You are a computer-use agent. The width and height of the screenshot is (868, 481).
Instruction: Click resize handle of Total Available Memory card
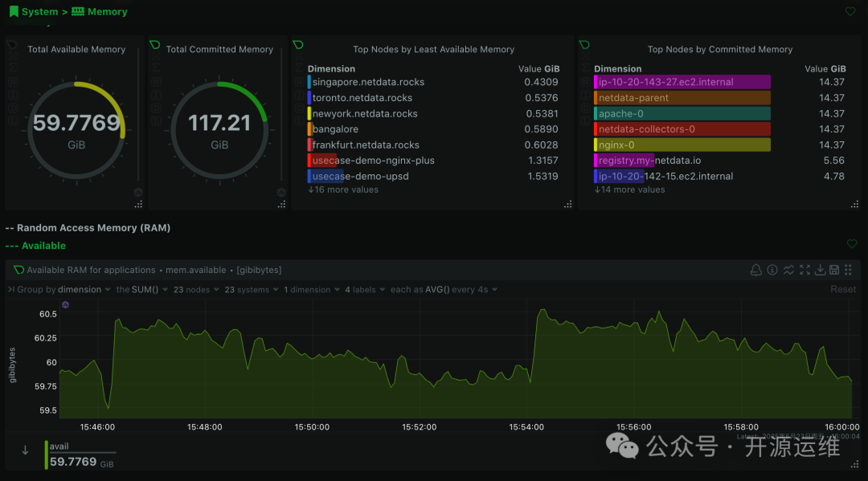138,205
